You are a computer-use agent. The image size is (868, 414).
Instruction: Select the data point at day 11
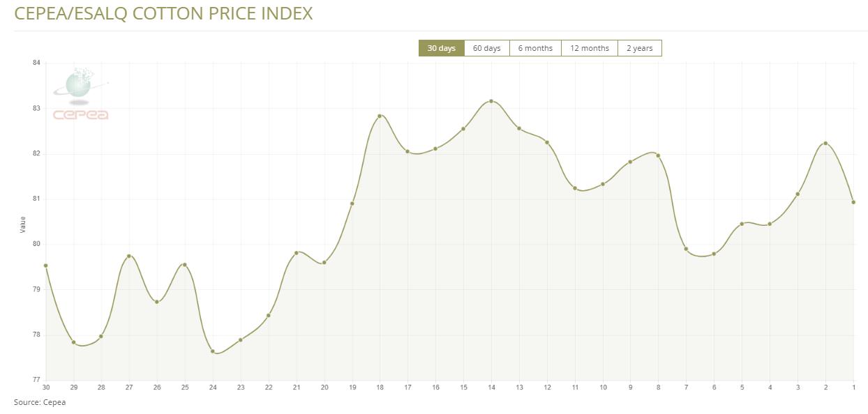575,188
